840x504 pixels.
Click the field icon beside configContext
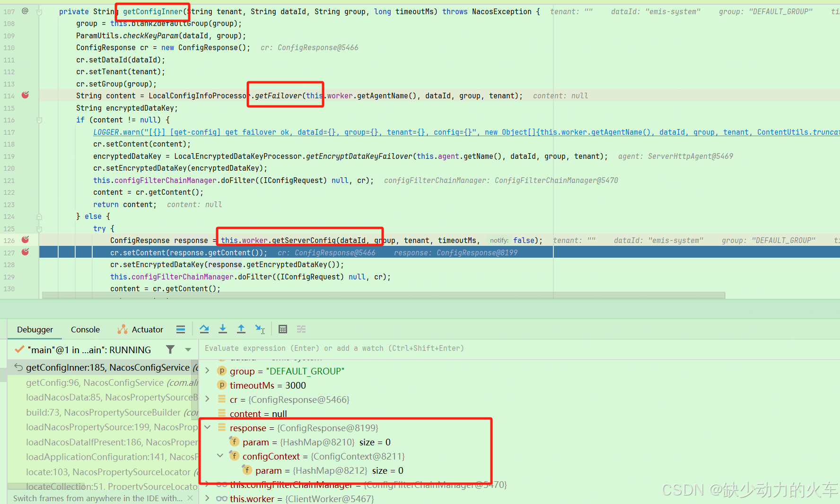click(x=234, y=456)
